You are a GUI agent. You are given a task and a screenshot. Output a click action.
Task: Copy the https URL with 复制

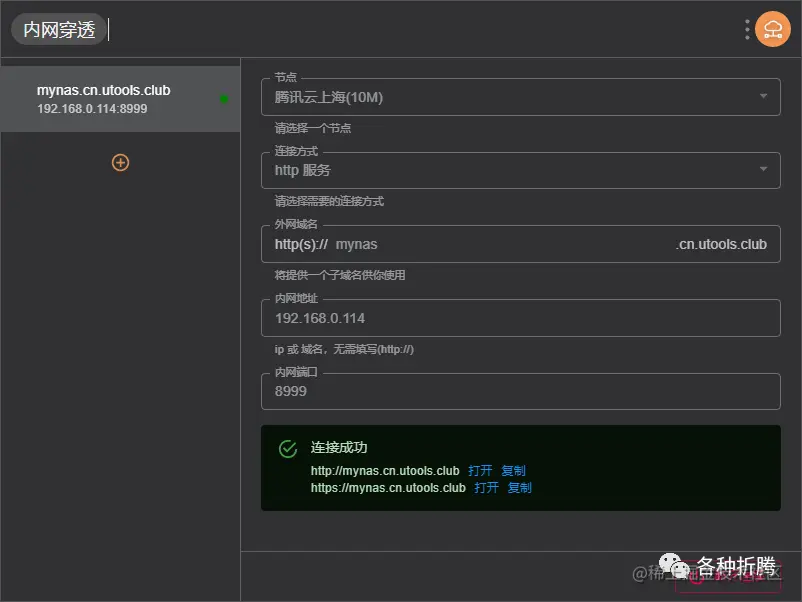tap(520, 488)
